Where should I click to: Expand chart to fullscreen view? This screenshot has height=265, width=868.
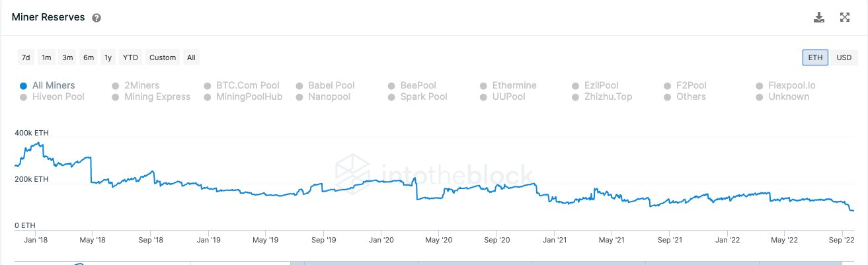pyautogui.click(x=844, y=18)
